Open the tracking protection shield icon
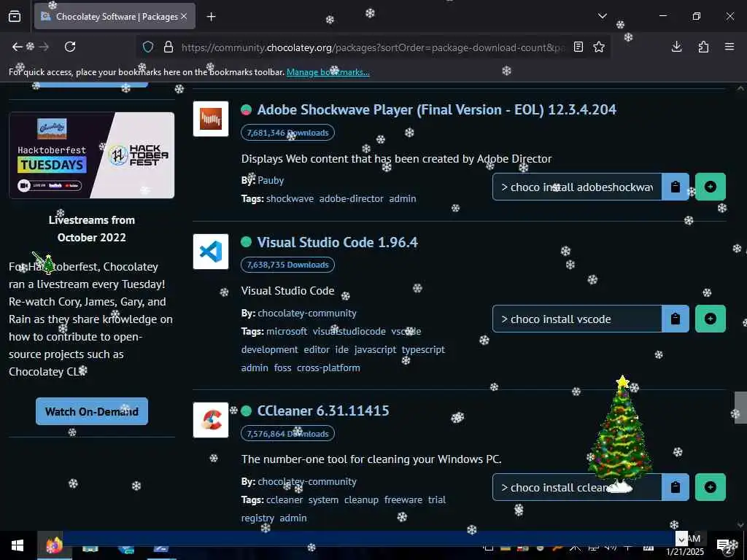The image size is (747, 560). point(148,47)
